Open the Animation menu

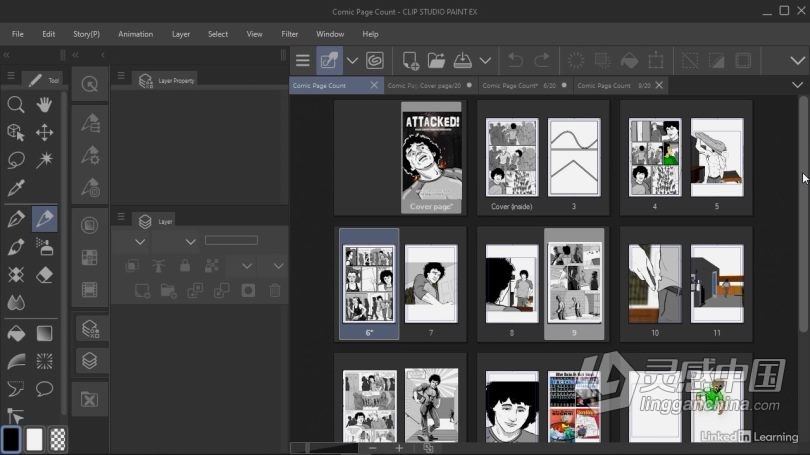click(135, 34)
